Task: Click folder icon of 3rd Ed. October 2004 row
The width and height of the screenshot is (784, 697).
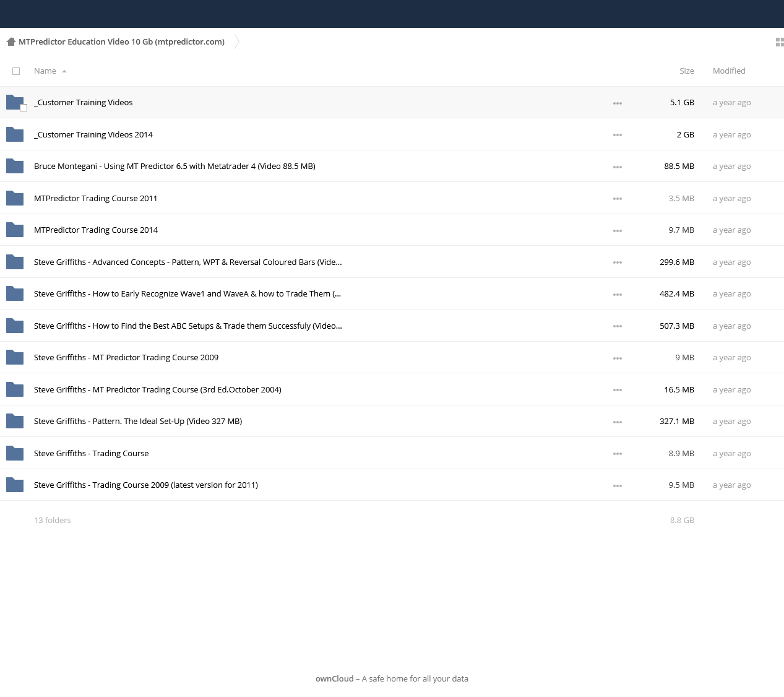Action: [15, 389]
